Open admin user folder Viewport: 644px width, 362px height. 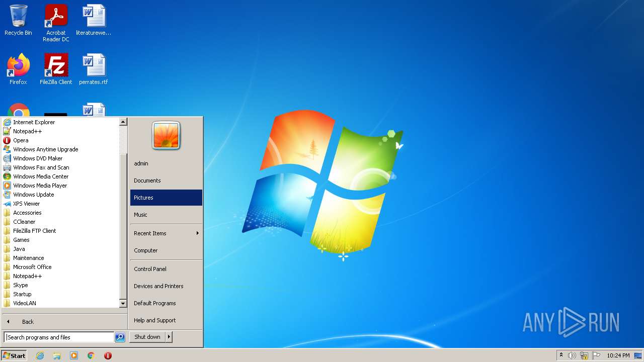coord(166,163)
